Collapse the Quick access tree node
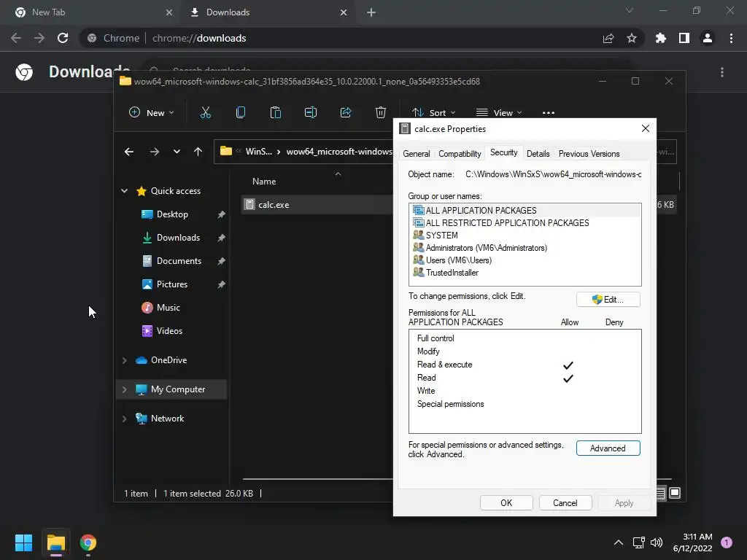 pos(124,191)
